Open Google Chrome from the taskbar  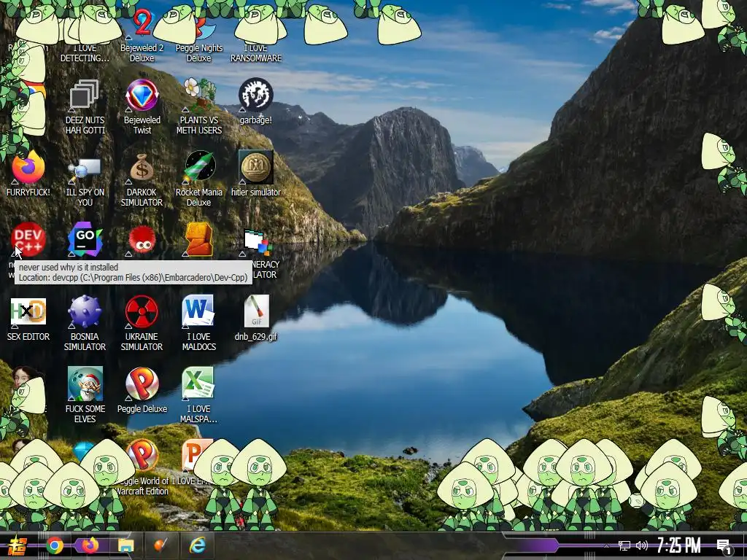(x=55, y=545)
